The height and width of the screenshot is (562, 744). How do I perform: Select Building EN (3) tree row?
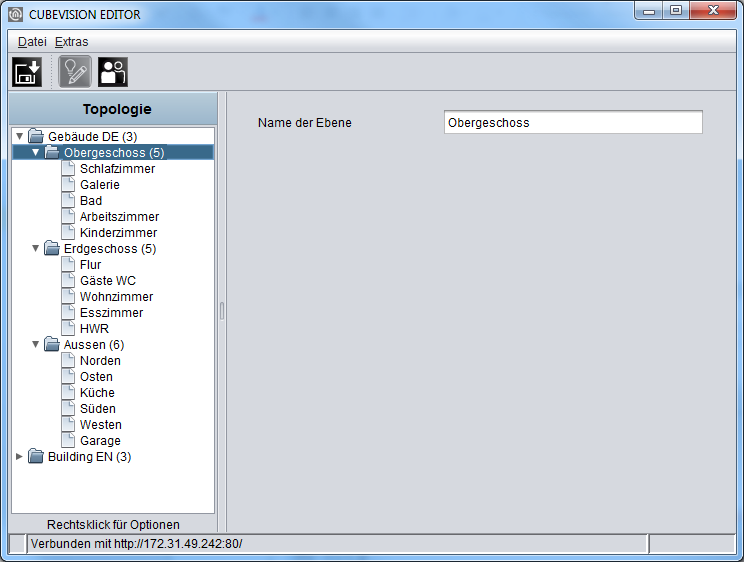pos(90,457)
